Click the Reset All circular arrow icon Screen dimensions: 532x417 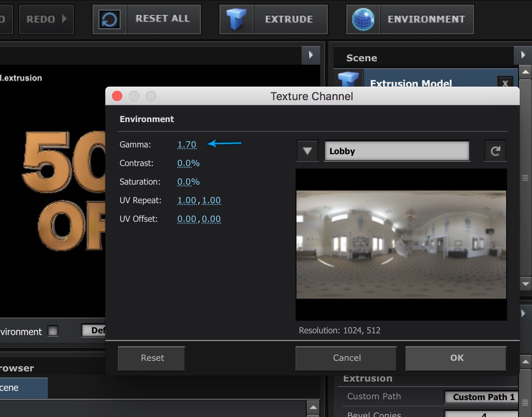(110, 19)
